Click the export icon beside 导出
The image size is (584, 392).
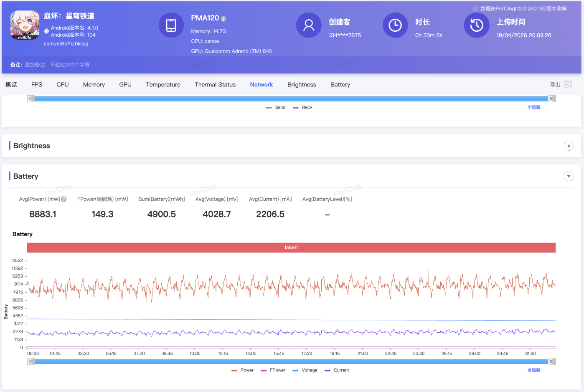568,85
